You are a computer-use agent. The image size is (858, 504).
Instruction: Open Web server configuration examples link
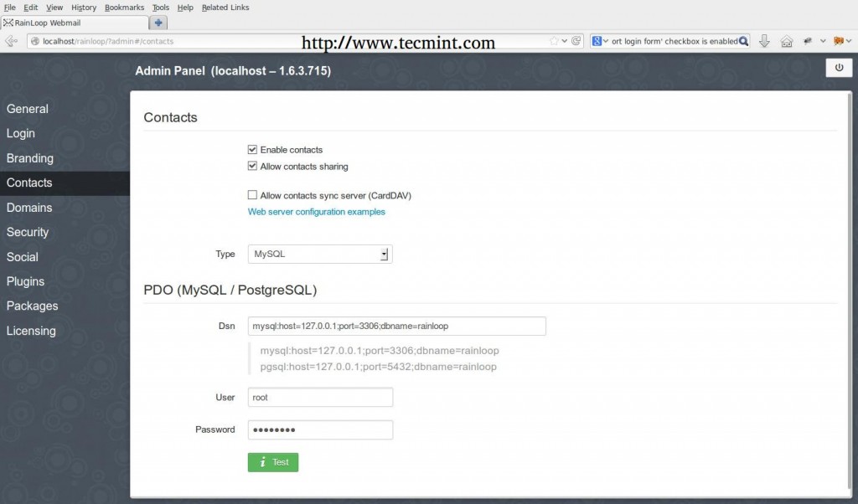click(x=316, y=212)
